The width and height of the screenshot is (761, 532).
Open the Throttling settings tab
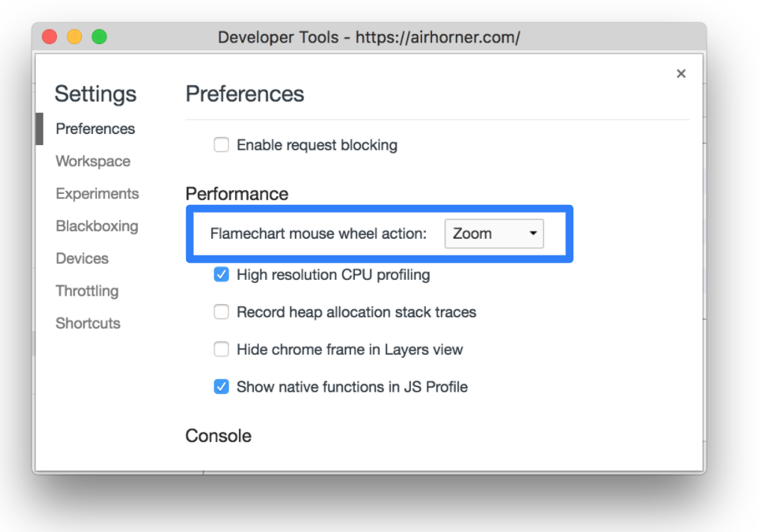pos(87,291)
